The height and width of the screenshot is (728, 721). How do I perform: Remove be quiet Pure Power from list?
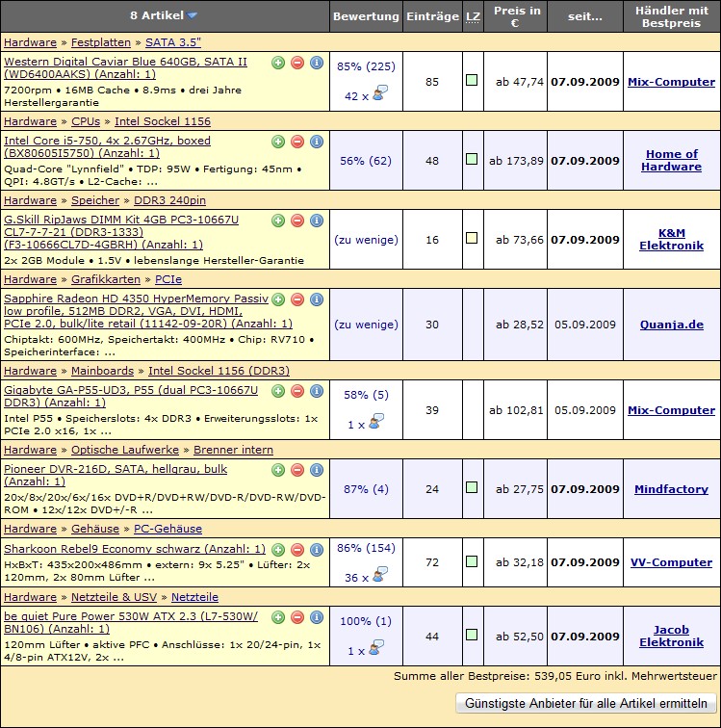pyautogui.click(x=297, y=617)
